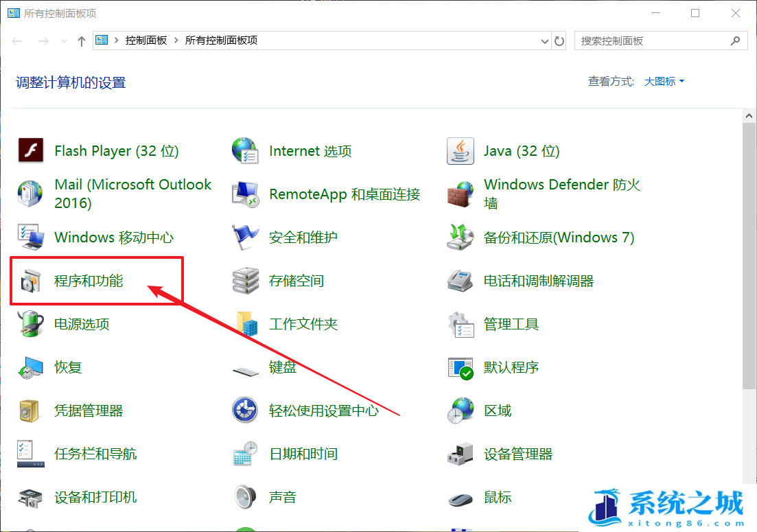Click the 安全和维护 link text
The width and height of the screenshot is (757, 532).
click(303, 237)
